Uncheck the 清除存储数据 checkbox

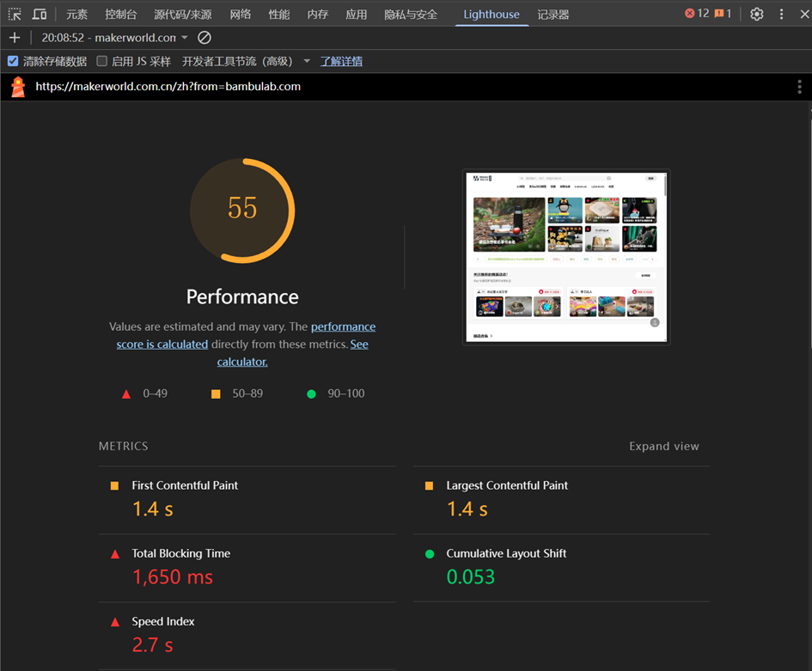[x=13, y=61]
